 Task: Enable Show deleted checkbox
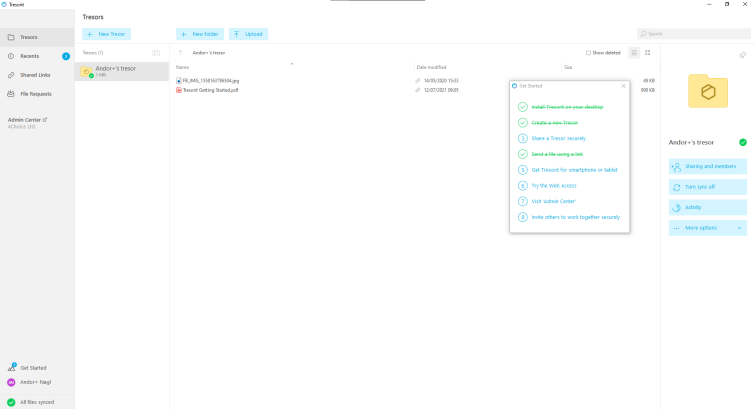click(588, 53)
